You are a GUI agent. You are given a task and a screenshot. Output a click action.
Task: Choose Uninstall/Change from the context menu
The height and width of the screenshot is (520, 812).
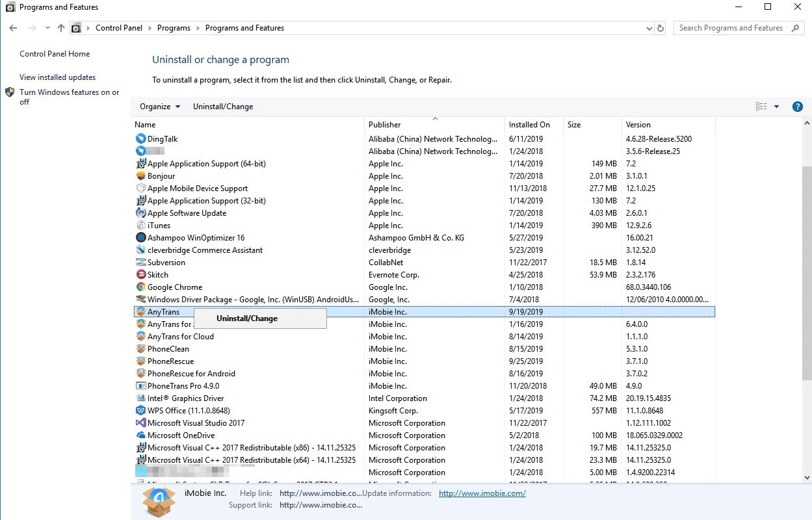[247, 318]
